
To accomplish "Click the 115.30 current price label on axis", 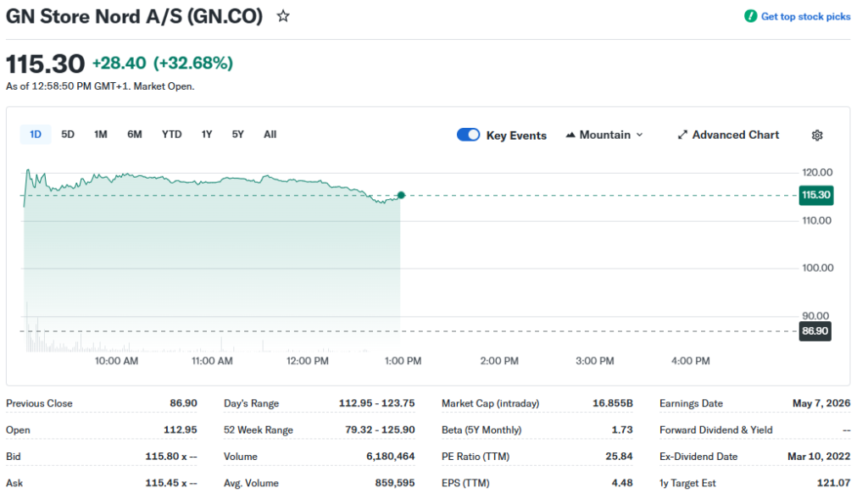I will [x=815, y=196].
